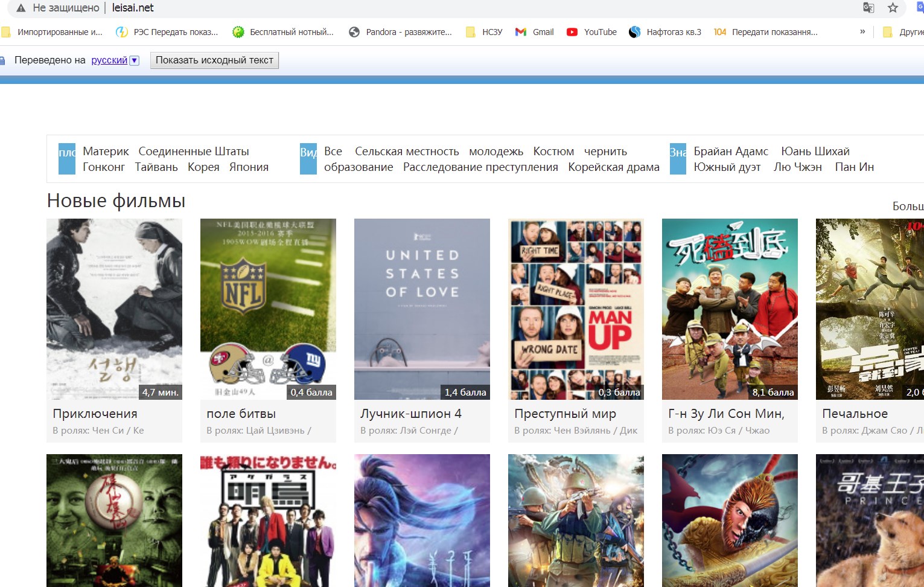Image resolution: width=924 pixels, height=587 pixels.
Task: Open the Г-н Зу Ли Сон Мин poster
Action: coord(730,309)
